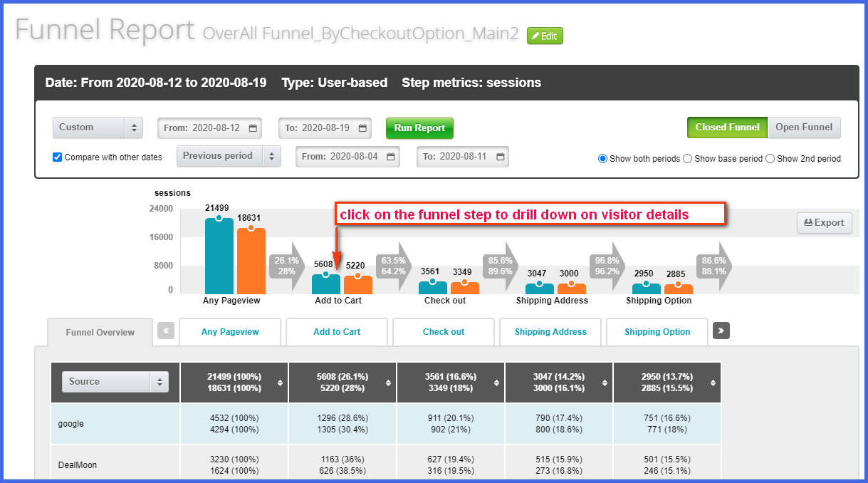The height and width of the screenshot is (483, 868).
Task: Uncheck Compare with other dates
Action: click(58, 157)
